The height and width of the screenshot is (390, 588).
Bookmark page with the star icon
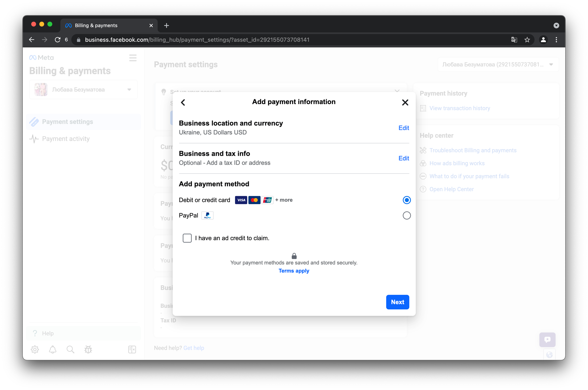(x=527, y=40)
